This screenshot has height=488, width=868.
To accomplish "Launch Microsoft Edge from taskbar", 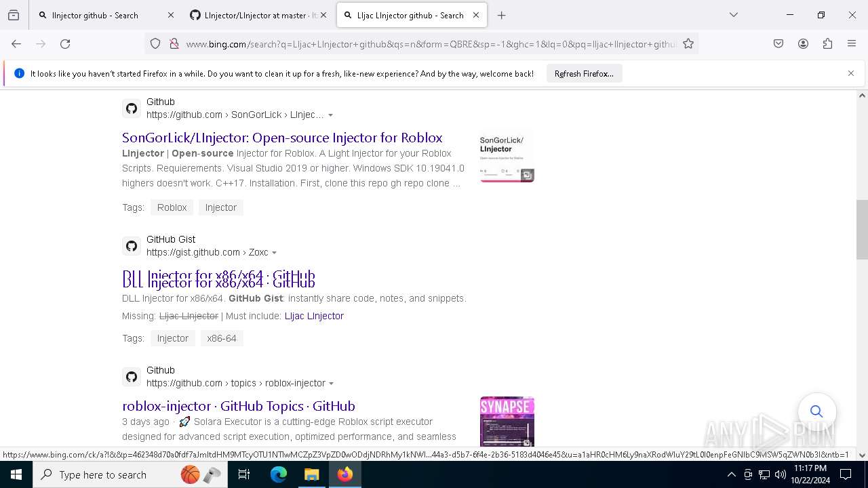I will [279, 474].
